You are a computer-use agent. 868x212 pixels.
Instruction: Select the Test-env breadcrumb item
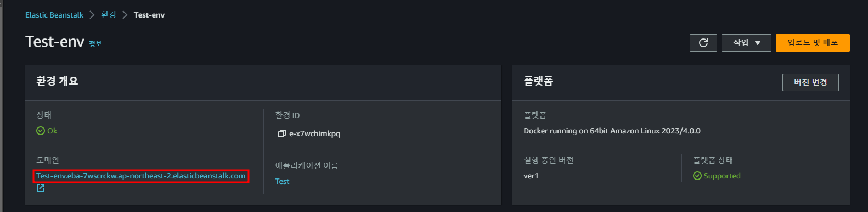coord(149,15)
